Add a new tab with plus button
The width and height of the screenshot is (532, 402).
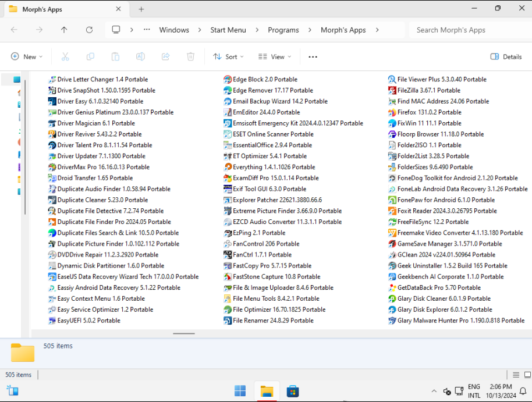click(141, 9)
